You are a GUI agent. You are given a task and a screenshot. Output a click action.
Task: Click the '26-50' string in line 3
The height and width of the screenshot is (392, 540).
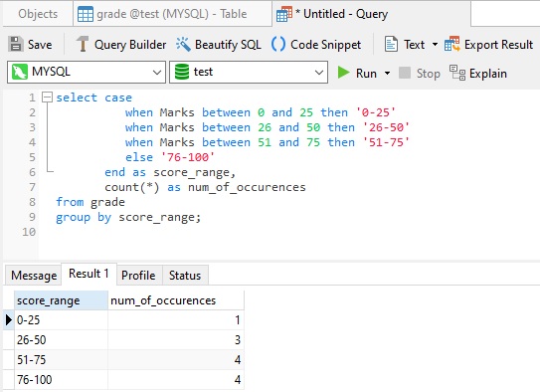(386, 127)
